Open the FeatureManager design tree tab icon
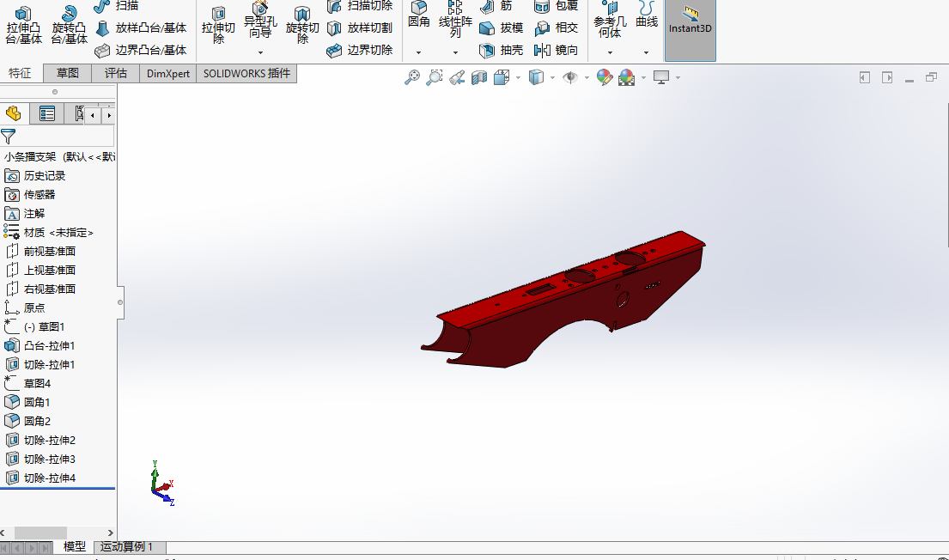 coord(14,113)
